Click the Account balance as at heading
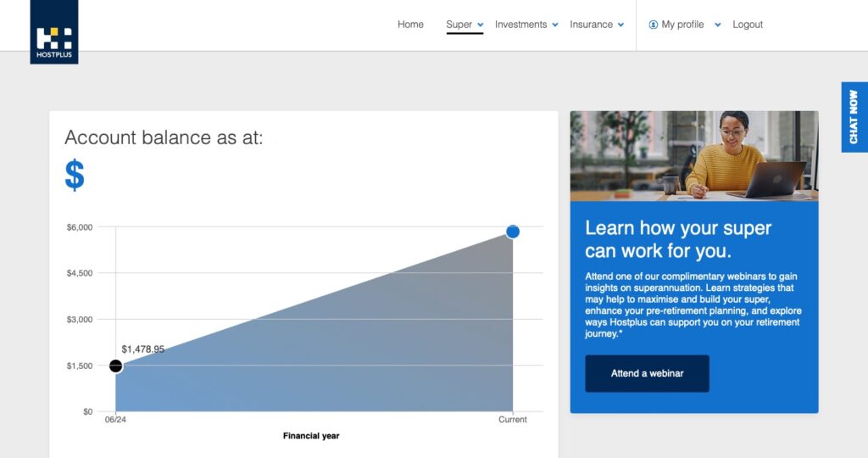 pyautogui.click(x=164, y=137)
